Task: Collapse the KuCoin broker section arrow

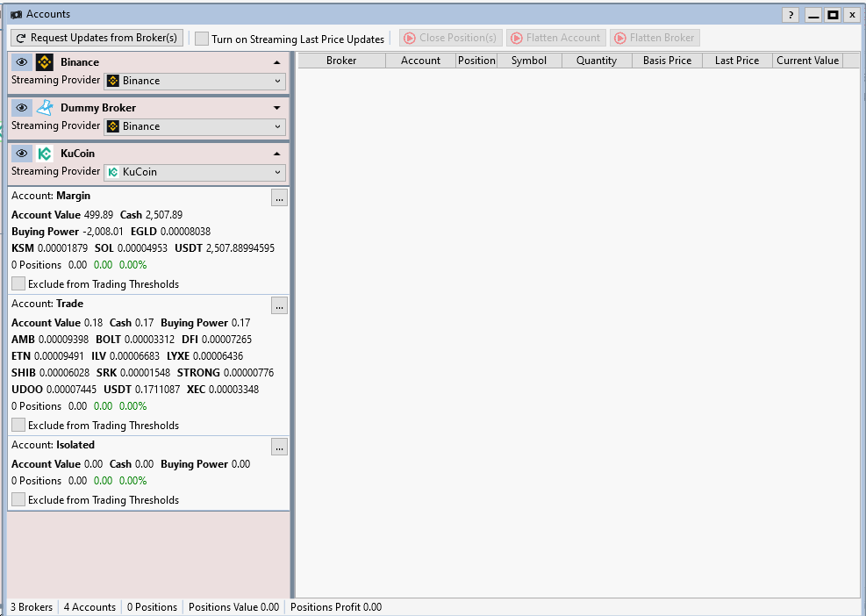Action: click(277, 154)
